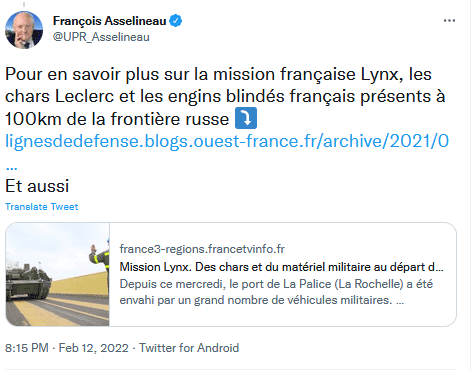Click the 8:15 PM timestamp
Viewport: 472px width, 371px height.
coord(27,348)
